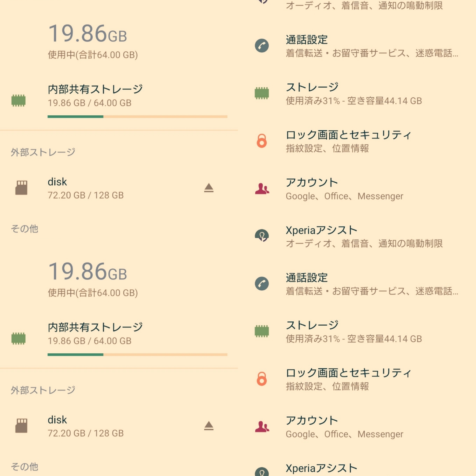Tap the upper internal storage usage progress bar
Image resolution: width=476 pixels, height=476 pixels.
138,117
